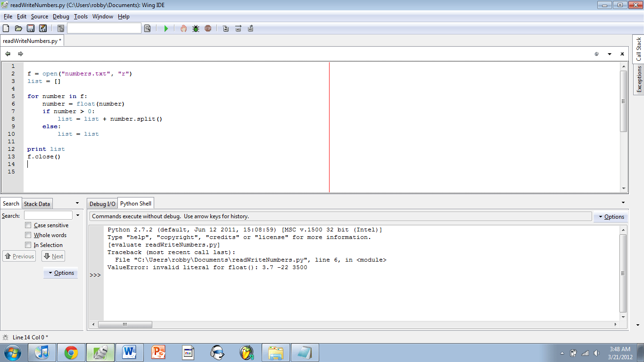Image resolution: width=644 pixels, height=362 pixels.
Task: Open the Debug menu
Action: point(61,16)
